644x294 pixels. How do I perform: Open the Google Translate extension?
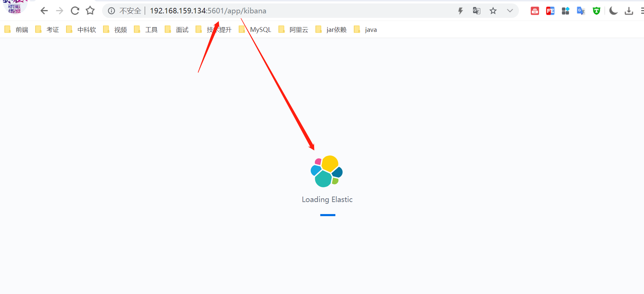point(581,11)
